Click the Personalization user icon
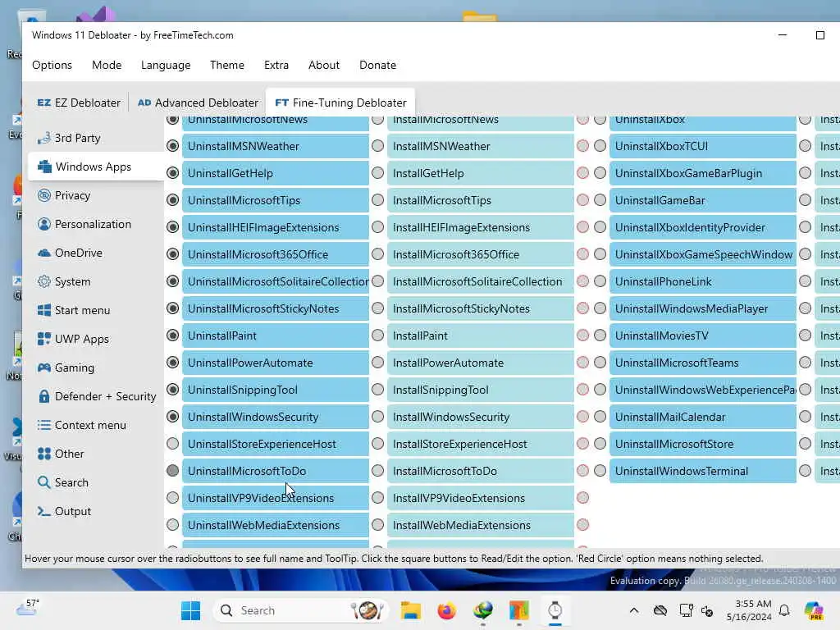 tap(44, 224)
